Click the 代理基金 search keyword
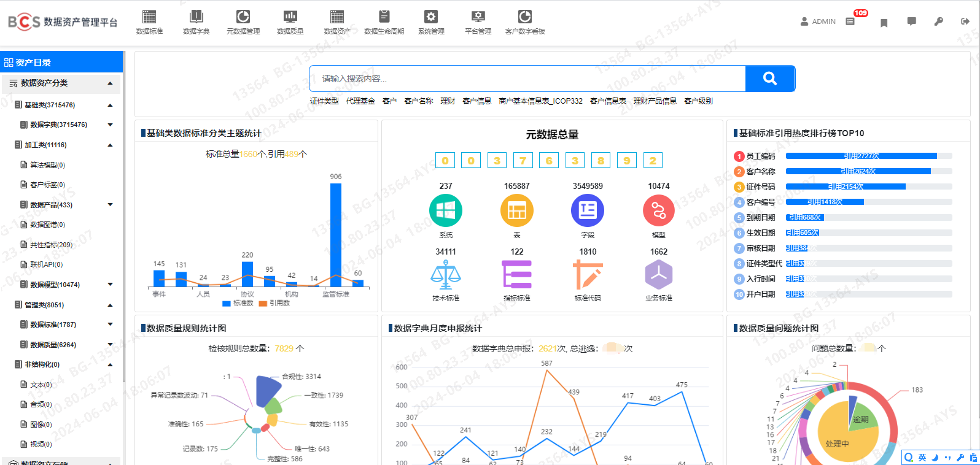Image resolution: width=980 pixels, height=465 pixels. [x=360, y=101]
